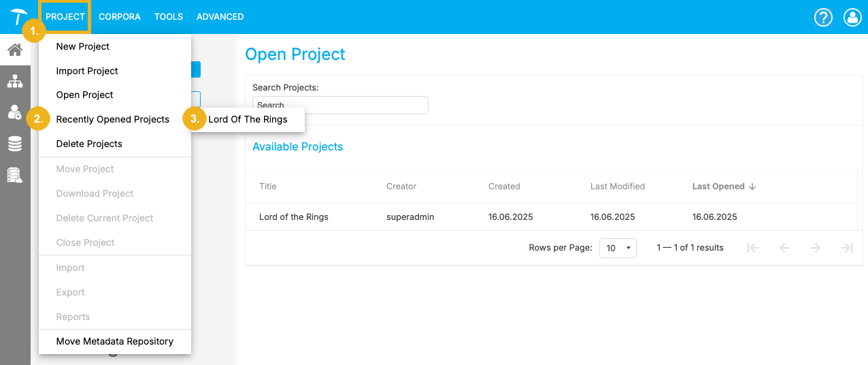The width and height of the screenshot is (868, 365).
Task: Open the help question mark icon
Action: 823,17
